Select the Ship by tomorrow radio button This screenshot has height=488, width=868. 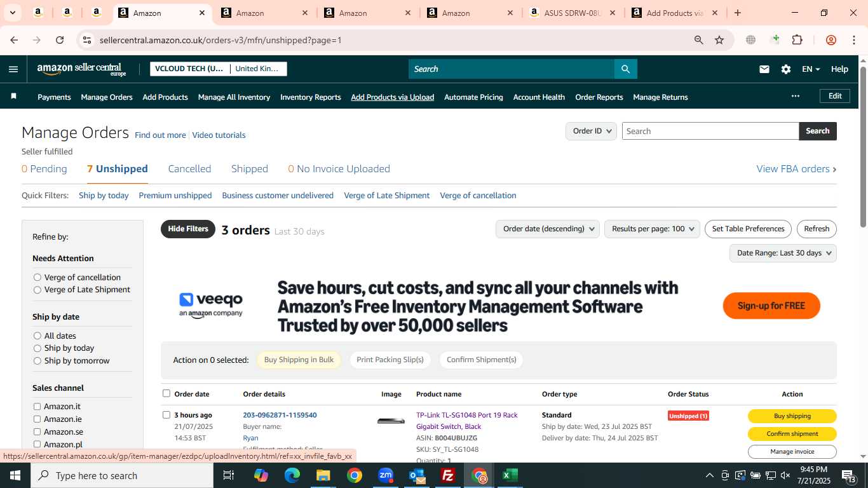(37, 361)
